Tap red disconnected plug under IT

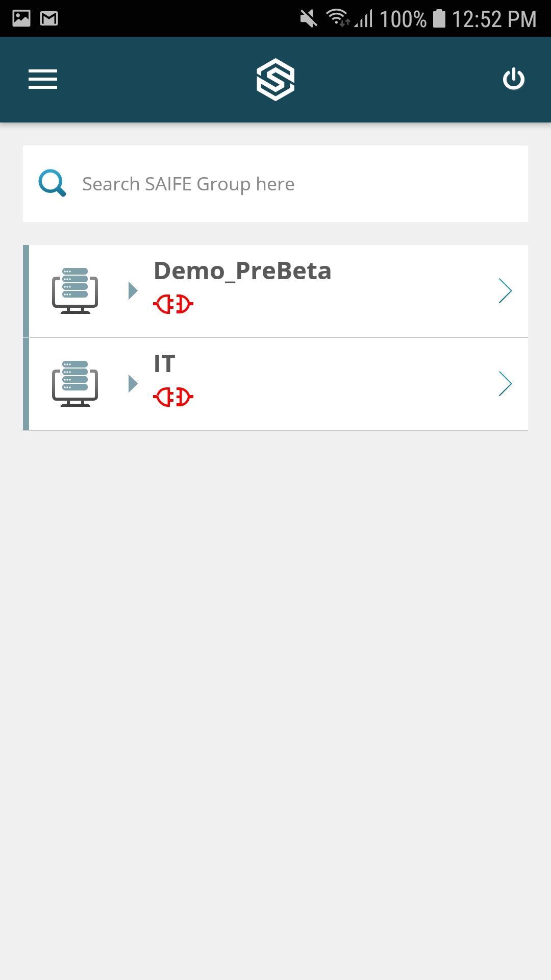point(173,397)
